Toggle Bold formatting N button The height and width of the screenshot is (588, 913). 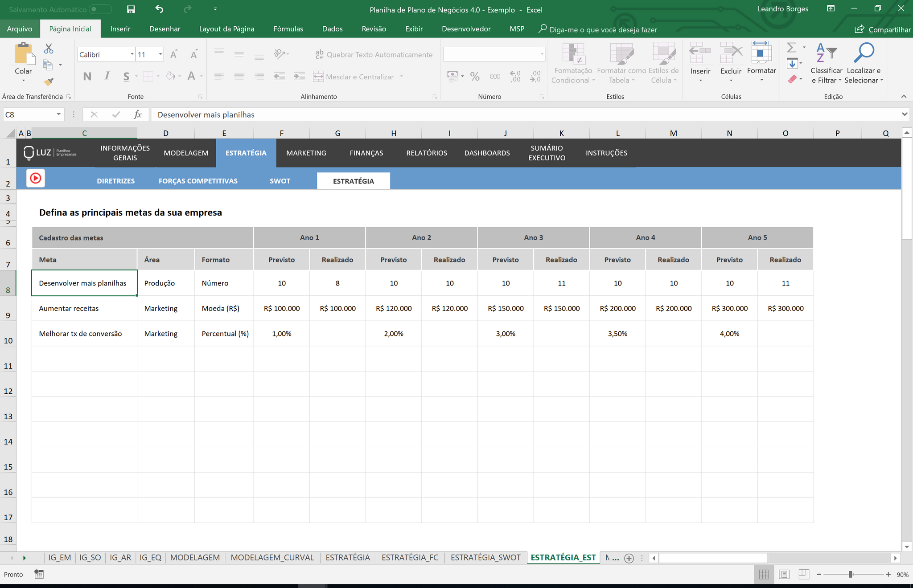[87, 76]
